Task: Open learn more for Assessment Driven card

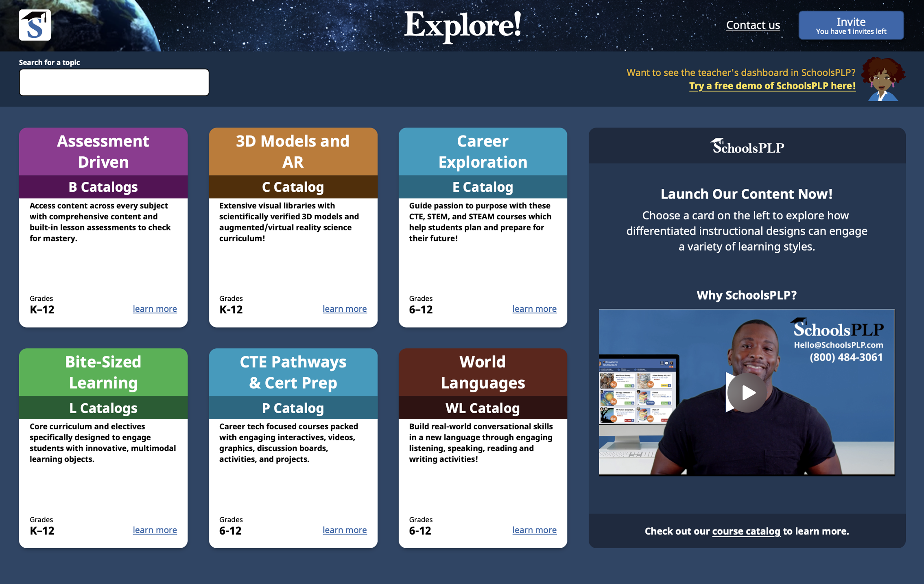Action: coord(155,309)
